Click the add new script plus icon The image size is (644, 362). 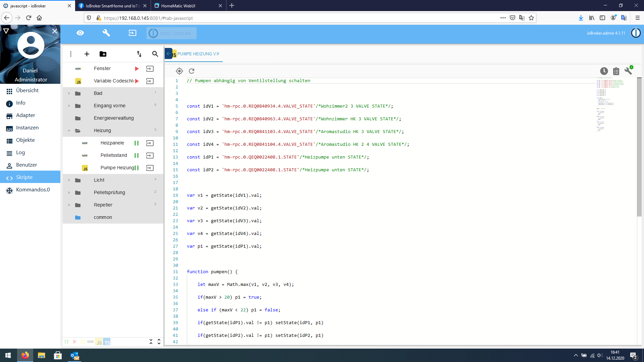tap(87, 54)
